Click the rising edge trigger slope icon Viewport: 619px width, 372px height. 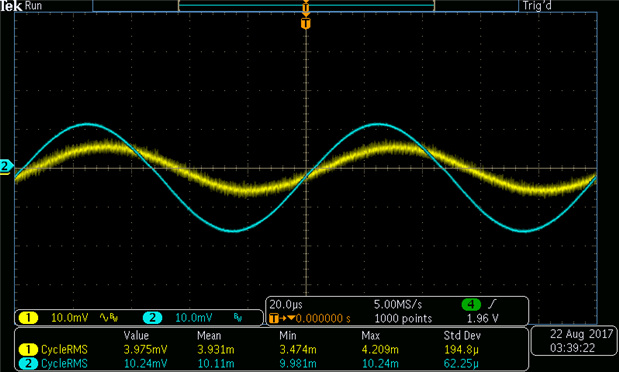tap(492, 304)
